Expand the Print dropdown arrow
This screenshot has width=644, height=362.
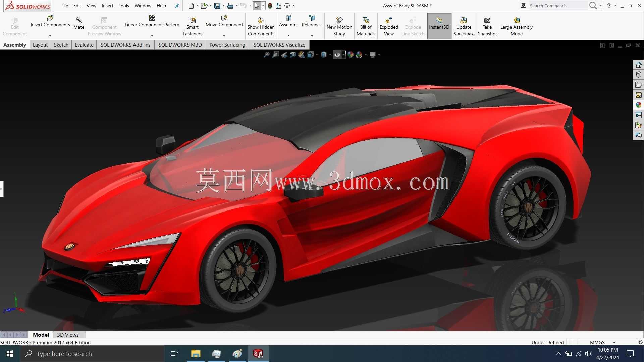[237, 6]
